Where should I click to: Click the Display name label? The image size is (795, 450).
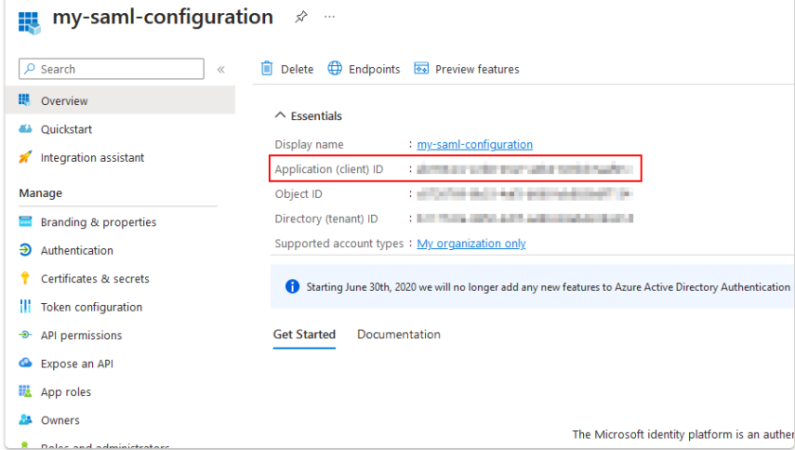[x=309, y=144]
